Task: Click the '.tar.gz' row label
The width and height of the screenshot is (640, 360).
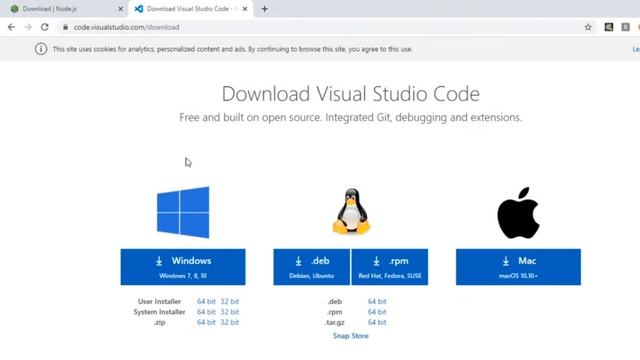Action: pyautogui.click(x=335, y=322)
